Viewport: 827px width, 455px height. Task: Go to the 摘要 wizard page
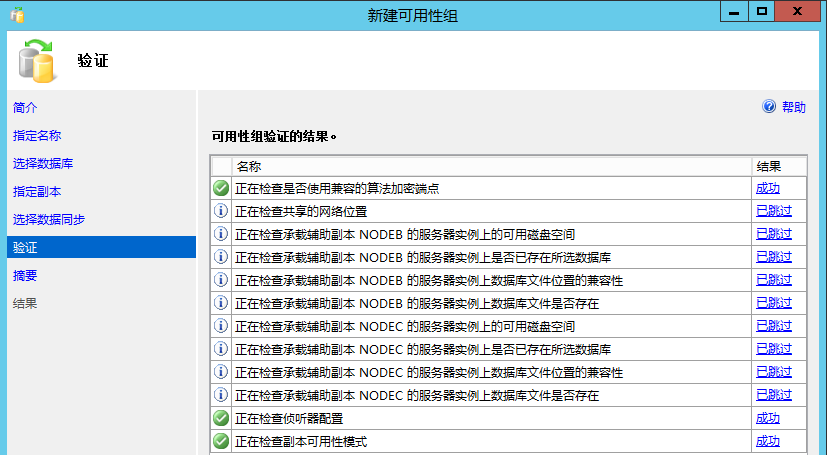pyautogui.click(x=25, y=275)
